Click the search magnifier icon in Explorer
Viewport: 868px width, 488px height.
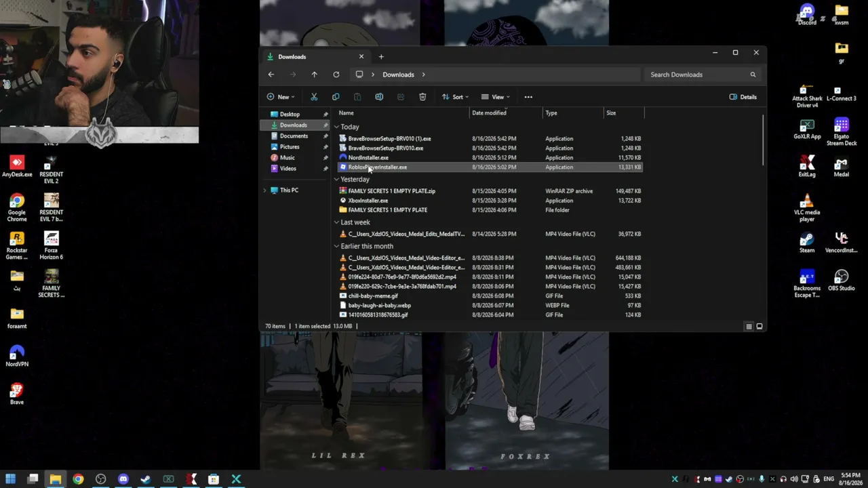pyautogui.click(x=753, y=75)
